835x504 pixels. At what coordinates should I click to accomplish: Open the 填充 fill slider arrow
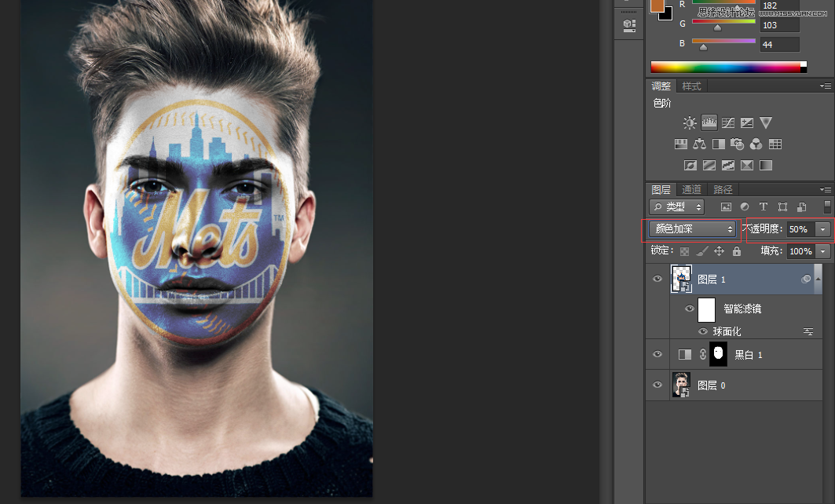(823, 251)
